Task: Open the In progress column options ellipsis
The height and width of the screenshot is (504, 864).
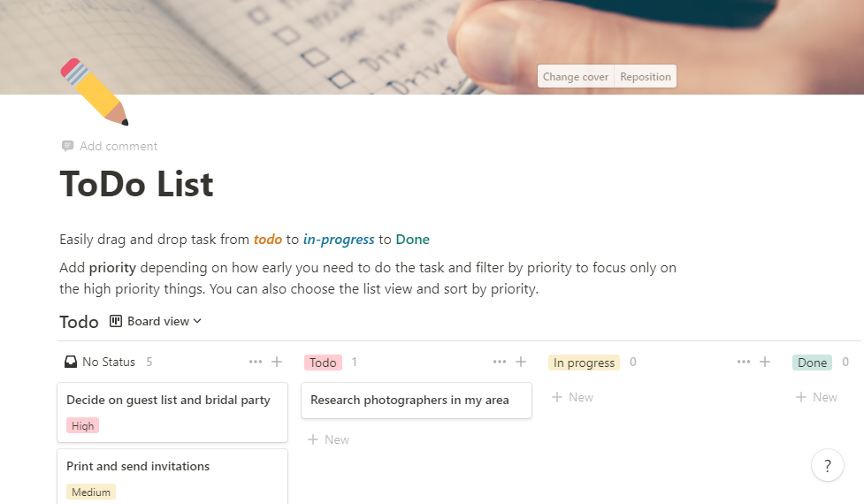Action: (744, 362)
